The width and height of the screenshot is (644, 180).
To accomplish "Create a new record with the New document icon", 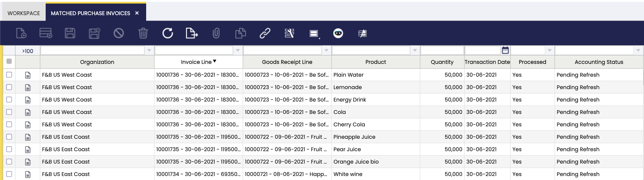I will [21, 33].
